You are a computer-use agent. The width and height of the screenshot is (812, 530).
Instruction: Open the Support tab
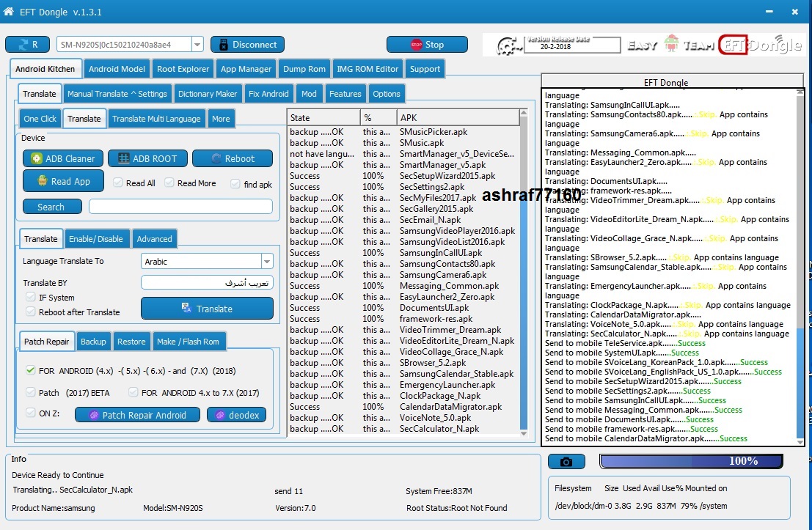point(425,69)
